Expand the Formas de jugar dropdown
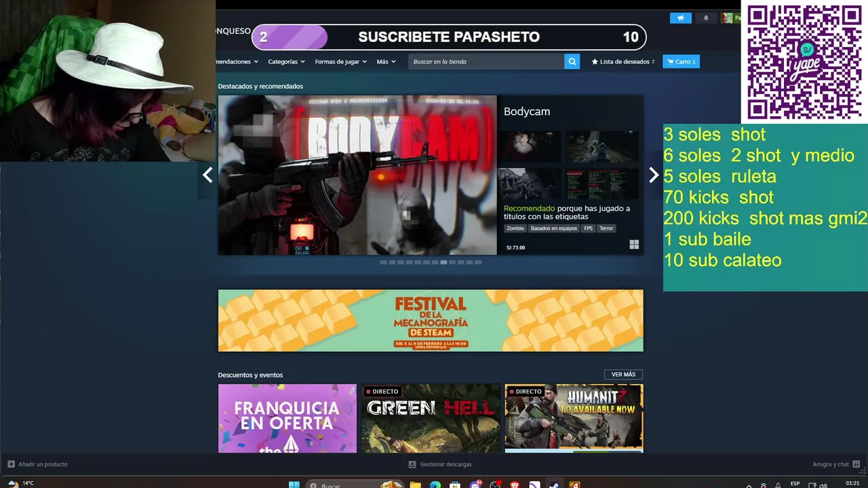The width and height of the screenshot is (868, 488). tap(340, 62)
